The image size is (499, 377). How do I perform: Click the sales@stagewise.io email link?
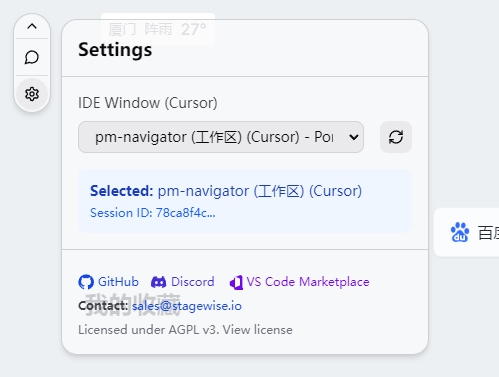point(187,306)
